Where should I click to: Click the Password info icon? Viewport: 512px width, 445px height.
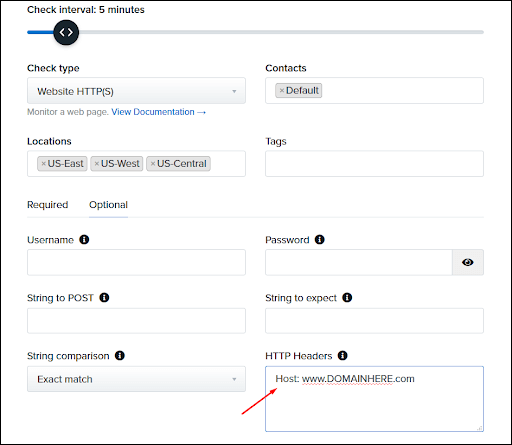(320, 240)
